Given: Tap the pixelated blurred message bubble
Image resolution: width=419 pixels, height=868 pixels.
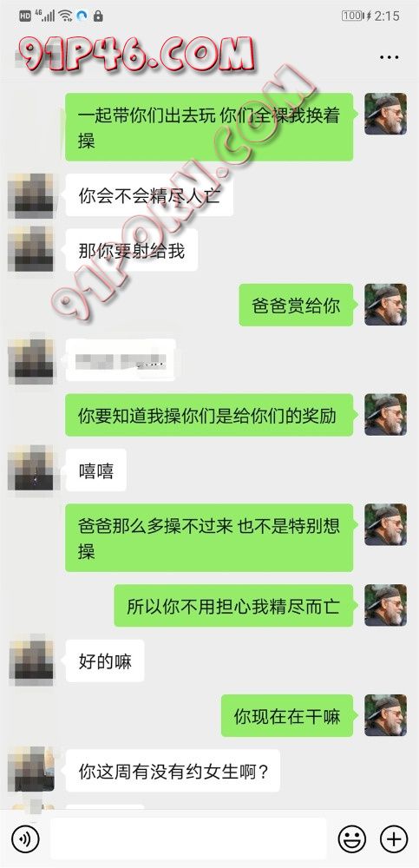Looking at the screenshot, I should (x=121, y=360).
